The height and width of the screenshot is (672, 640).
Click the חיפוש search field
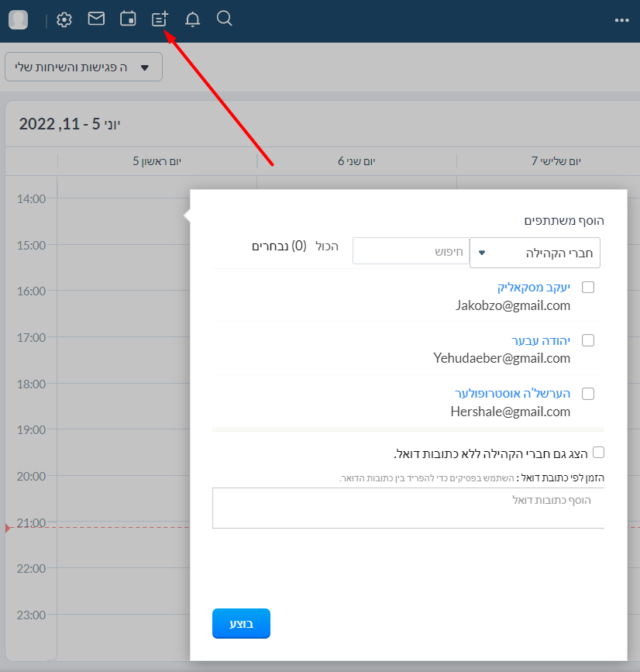pyautogui.click(x=411, y=251)
